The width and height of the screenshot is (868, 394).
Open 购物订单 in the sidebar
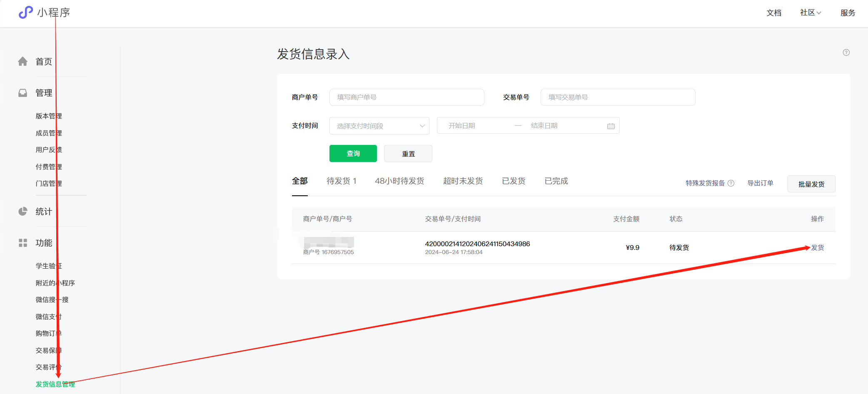[49, 334]
